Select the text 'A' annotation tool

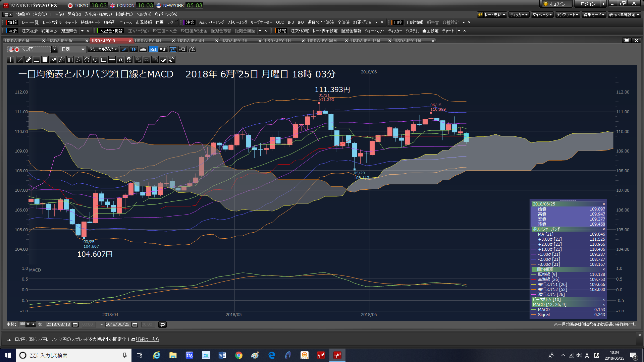pyautogui.click(x=120, y=60)
